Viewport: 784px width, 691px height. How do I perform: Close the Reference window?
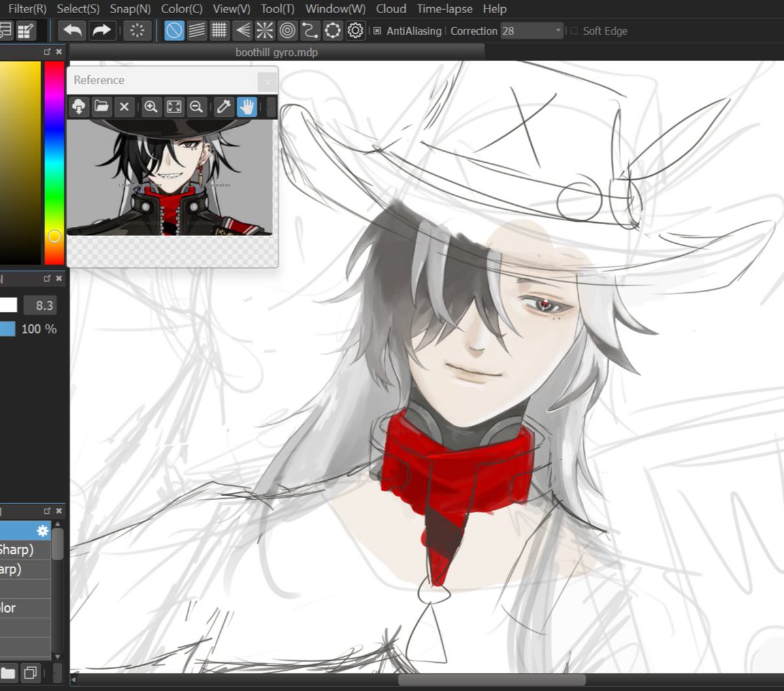(x=267, y=82)
